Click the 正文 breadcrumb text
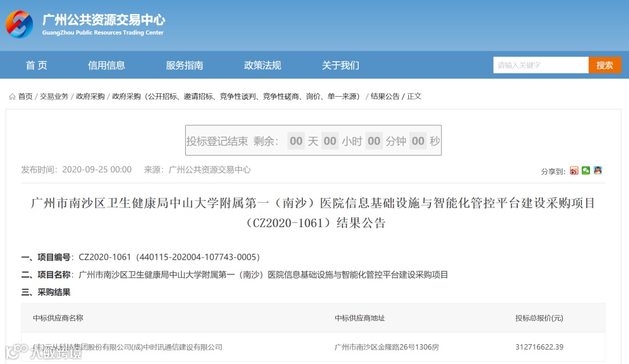 click(415, 96)
